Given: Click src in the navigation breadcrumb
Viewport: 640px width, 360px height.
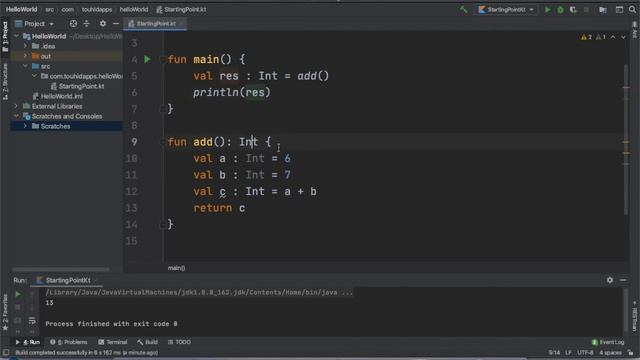Looking at the screenshot, I should point(49,9).
